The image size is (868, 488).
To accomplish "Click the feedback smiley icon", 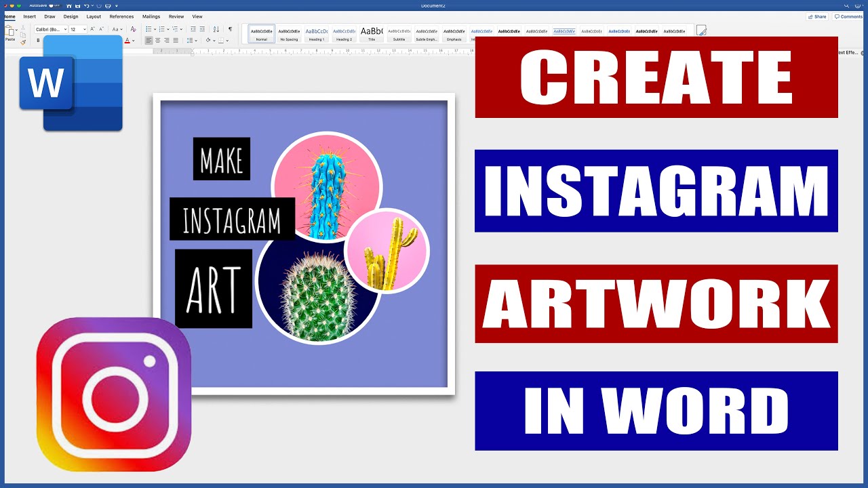I will [x=859, y=6].
